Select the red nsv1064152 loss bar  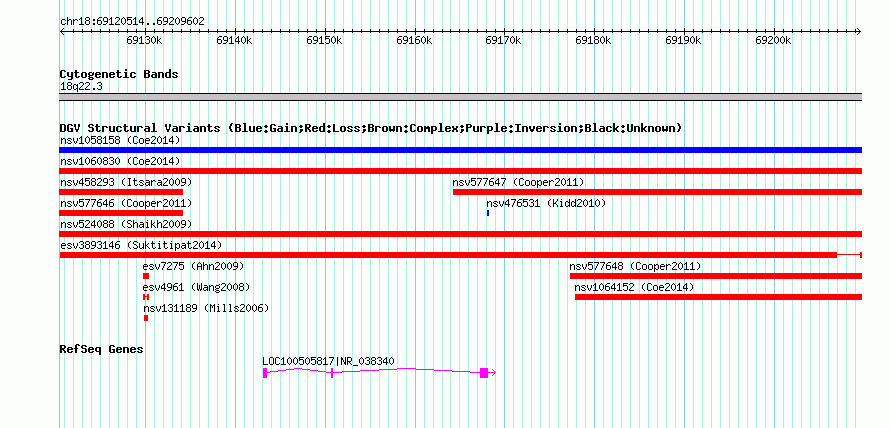tap(718, 297)
